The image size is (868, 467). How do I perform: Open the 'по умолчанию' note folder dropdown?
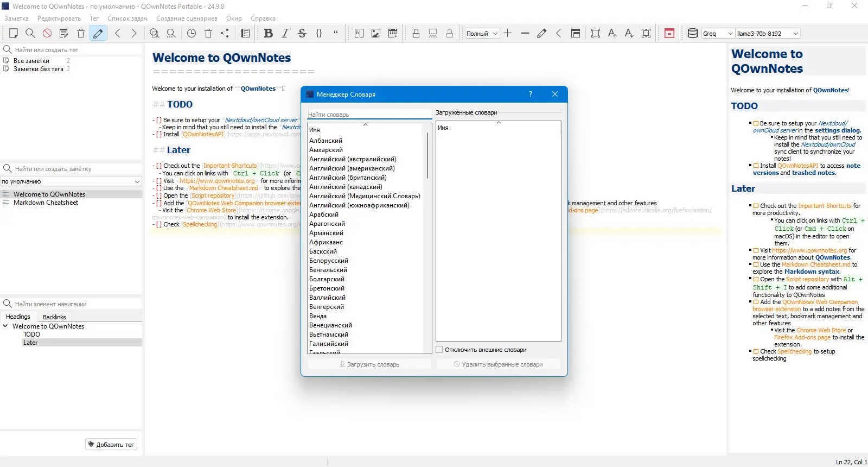click(x=71, y=181)
